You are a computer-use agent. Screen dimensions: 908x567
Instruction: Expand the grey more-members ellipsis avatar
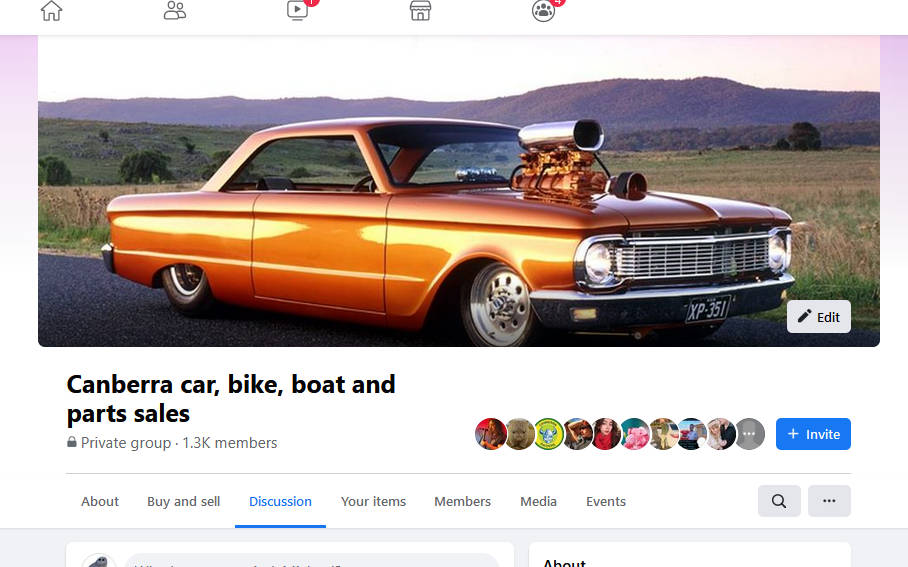coord(750,434)
